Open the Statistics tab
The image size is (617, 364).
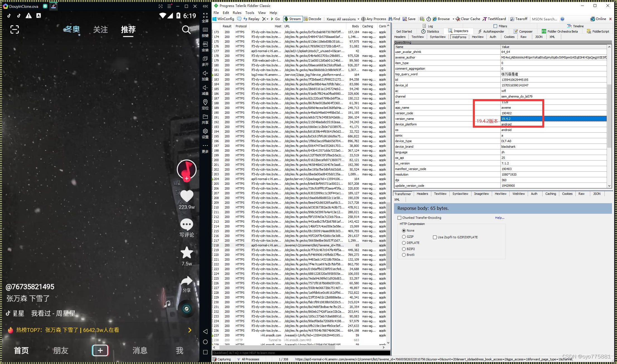(430, 31)
